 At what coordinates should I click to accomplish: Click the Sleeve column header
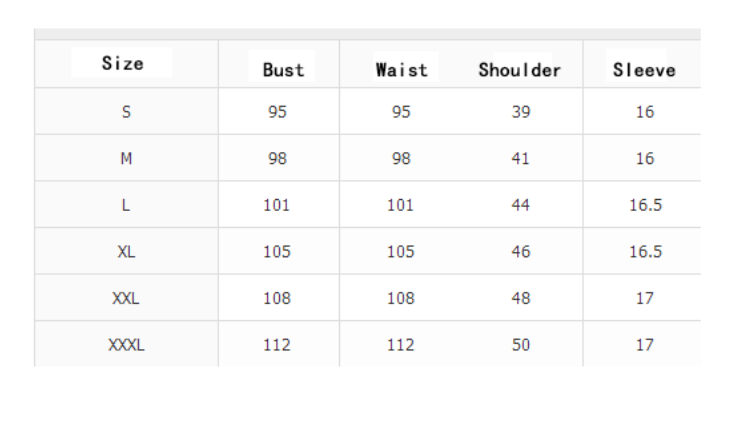tap(644, 70)
